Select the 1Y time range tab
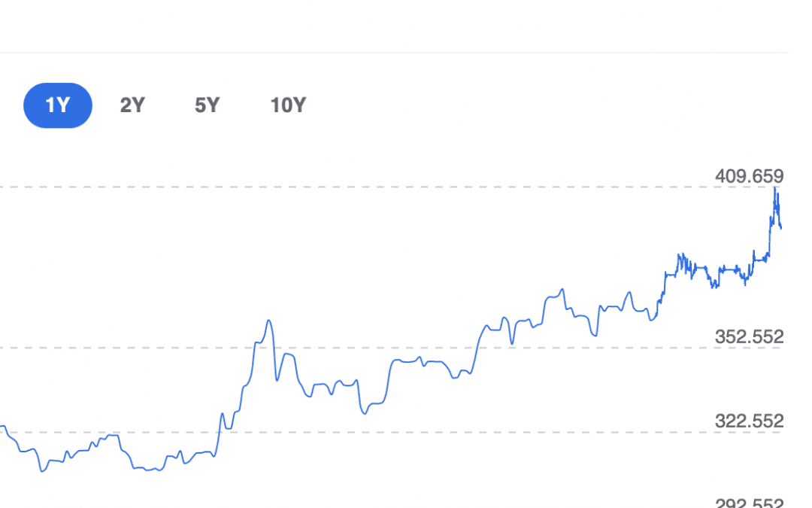Viewport: 812px width, 508px height. click(58, 105)
